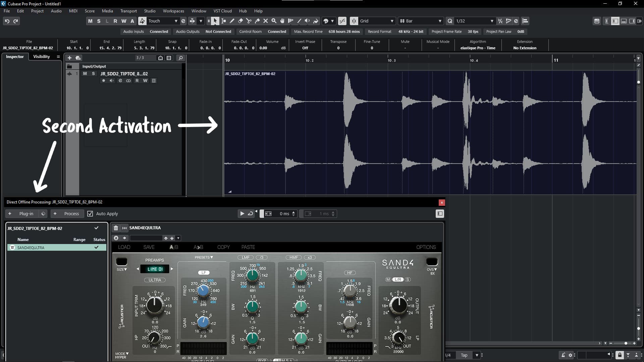Click the INPUT TRIM knob

(x=155, y=304)
